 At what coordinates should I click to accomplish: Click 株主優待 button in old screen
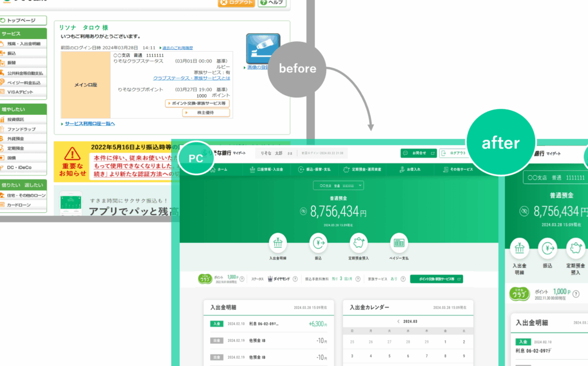[206, 112]
